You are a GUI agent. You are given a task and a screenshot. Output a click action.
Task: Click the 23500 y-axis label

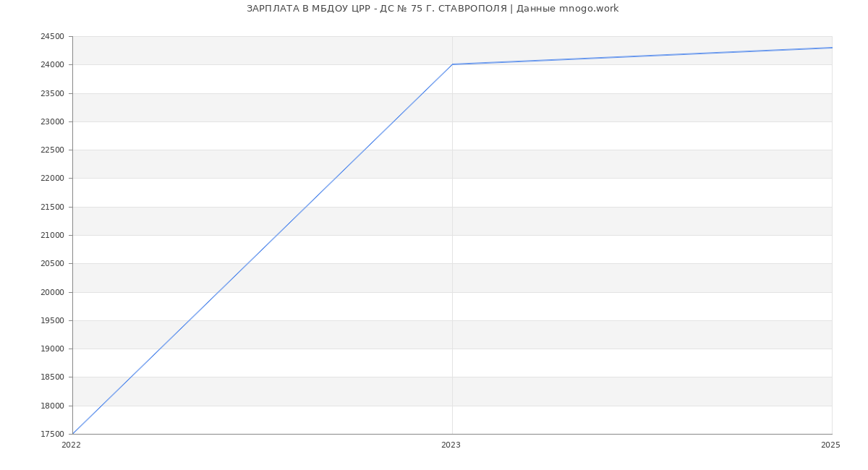pyautogui.click(x=53, y=94)
